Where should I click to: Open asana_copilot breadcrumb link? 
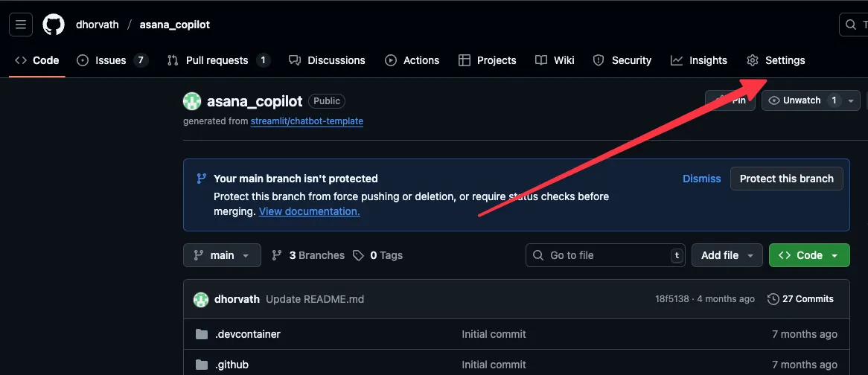[x=174, y=25]
